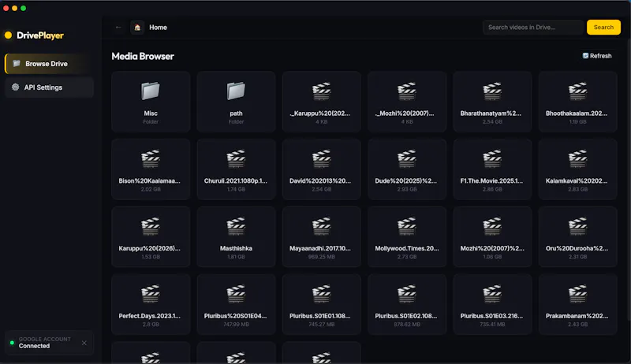Click the Masthishka clapperboard icon
Viewport: 631px width, 364px height.
pos(236,226)
